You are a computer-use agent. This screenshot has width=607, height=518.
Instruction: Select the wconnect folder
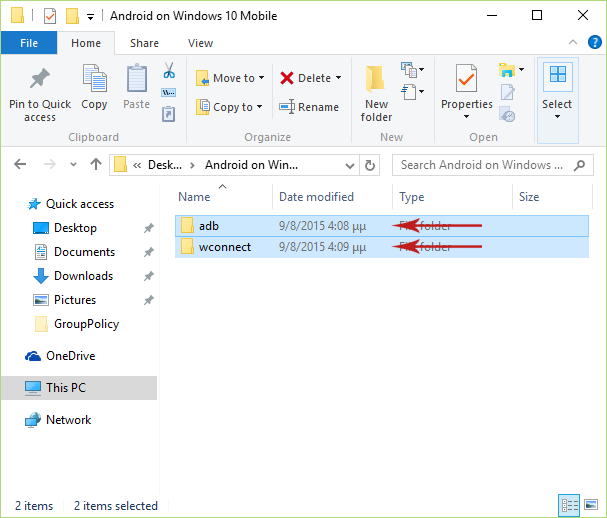(x=382, y=247)
